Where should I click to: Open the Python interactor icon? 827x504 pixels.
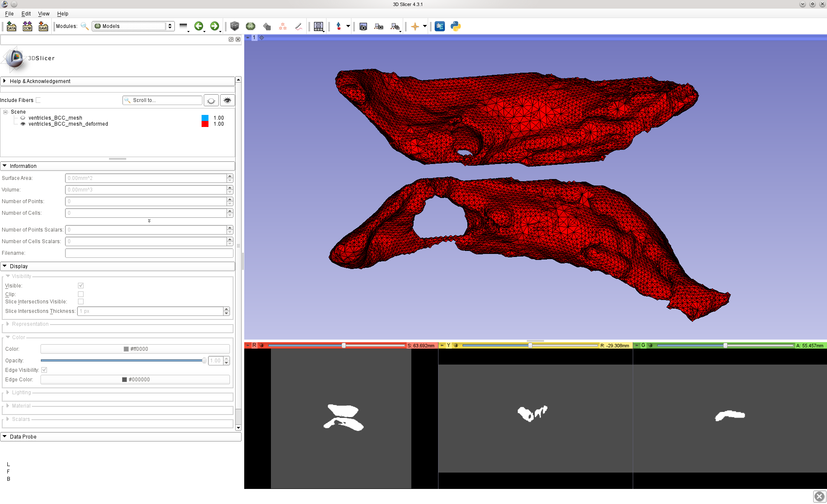coord(455,26)
